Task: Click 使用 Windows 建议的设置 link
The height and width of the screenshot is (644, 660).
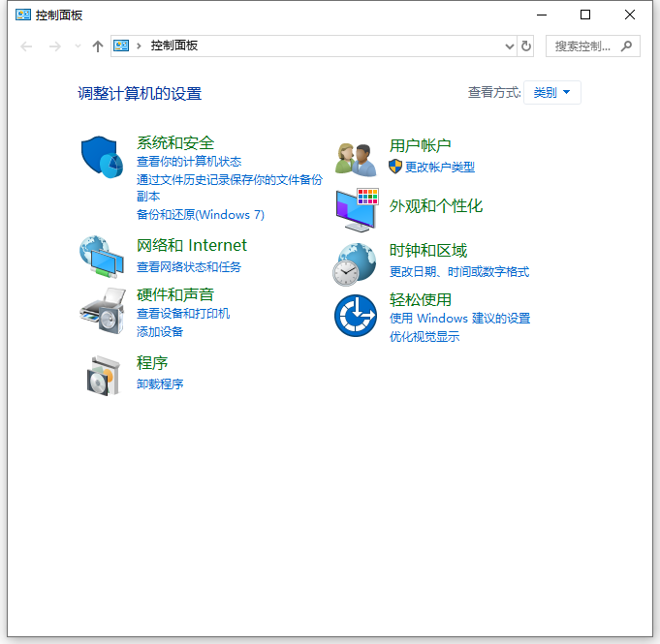Action: (459, 318)
